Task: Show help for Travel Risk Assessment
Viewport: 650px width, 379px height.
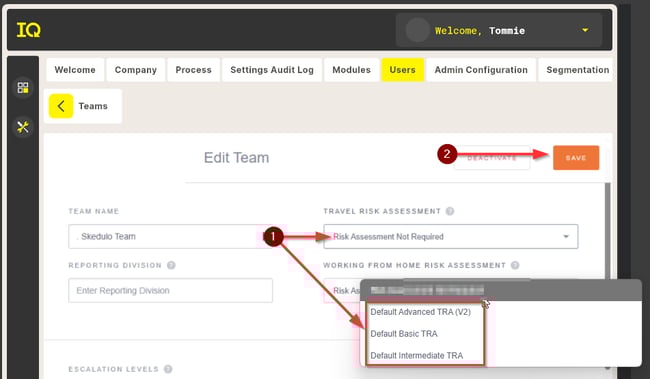Action: (x=450, y=211)
